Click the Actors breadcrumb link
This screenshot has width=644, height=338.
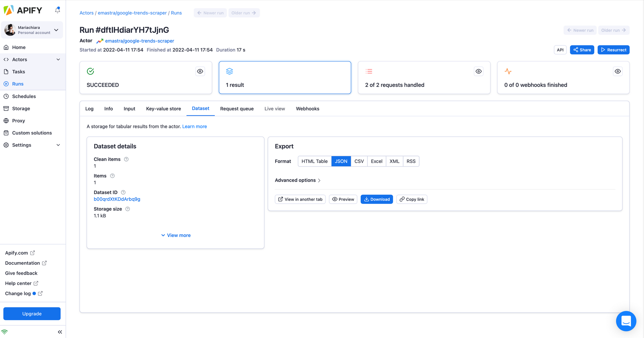[87, 13]
